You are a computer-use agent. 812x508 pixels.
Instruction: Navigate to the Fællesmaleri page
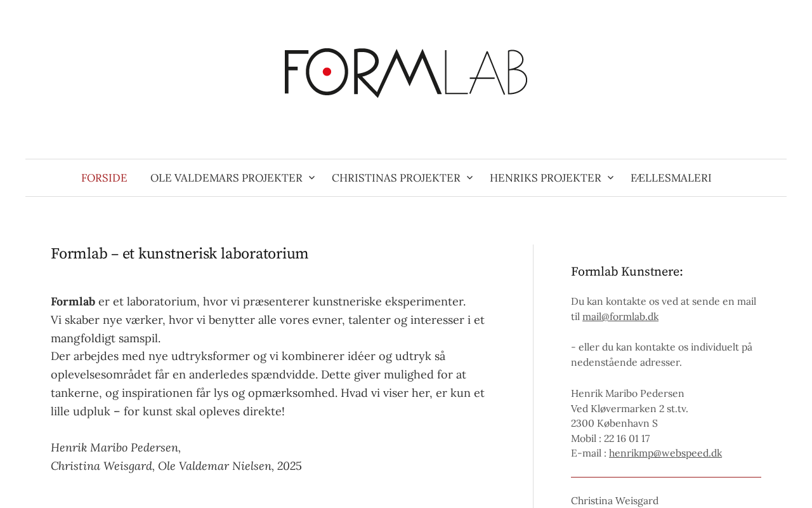[x=671, y=178]
